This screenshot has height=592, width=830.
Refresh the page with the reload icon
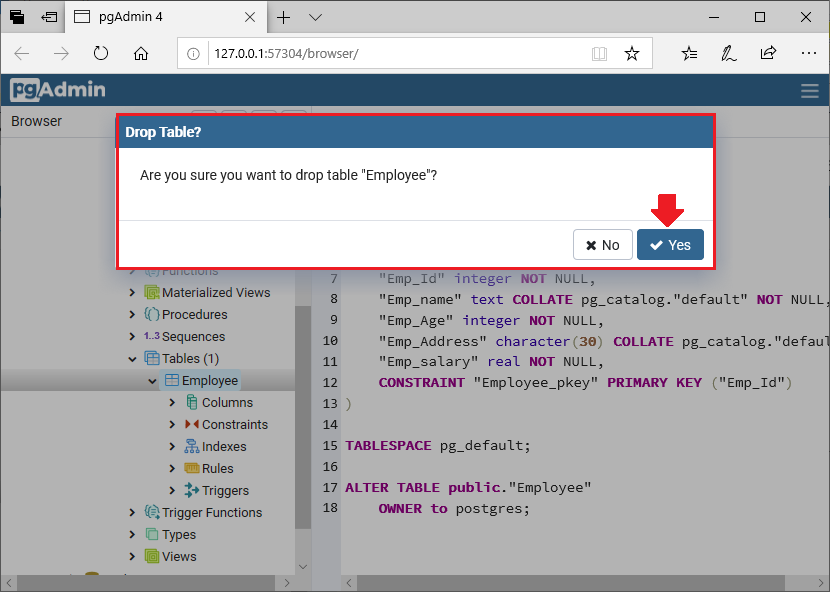100,55
